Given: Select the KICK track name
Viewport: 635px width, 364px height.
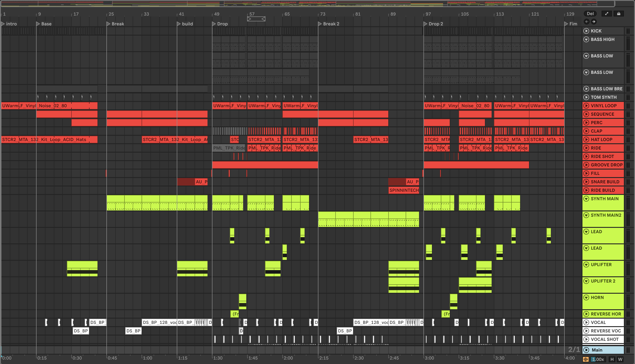Looking at the screenshot, I should [596, 31].
